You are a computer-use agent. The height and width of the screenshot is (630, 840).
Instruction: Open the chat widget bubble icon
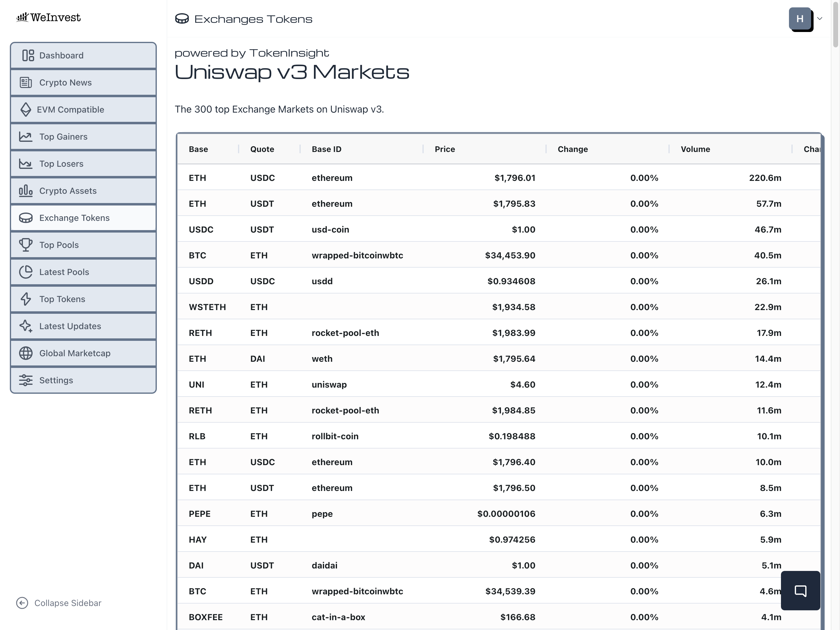[x=800, y=591]
